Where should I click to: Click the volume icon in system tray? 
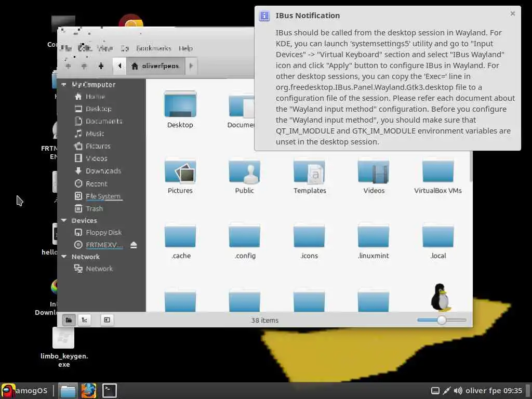point(458,391)
